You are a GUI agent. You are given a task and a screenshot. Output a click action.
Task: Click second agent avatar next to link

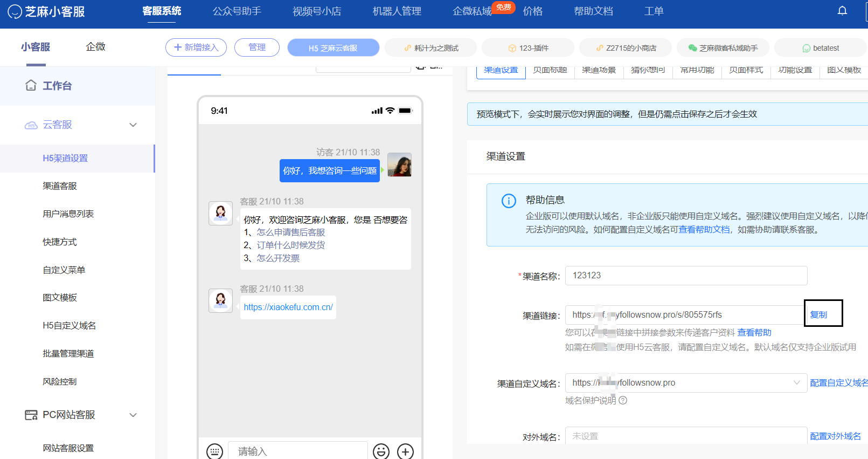coord(220,300)
